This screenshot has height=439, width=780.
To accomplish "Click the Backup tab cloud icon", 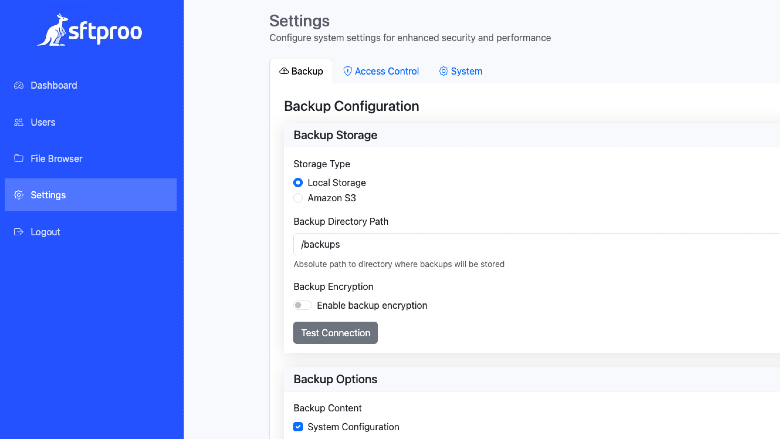I will coord(284,71).
